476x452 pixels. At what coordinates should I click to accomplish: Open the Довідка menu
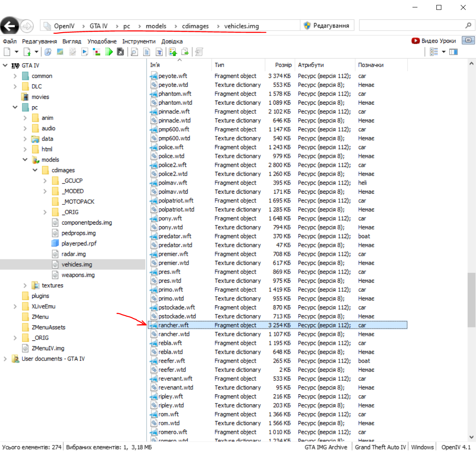pos(172,41)
